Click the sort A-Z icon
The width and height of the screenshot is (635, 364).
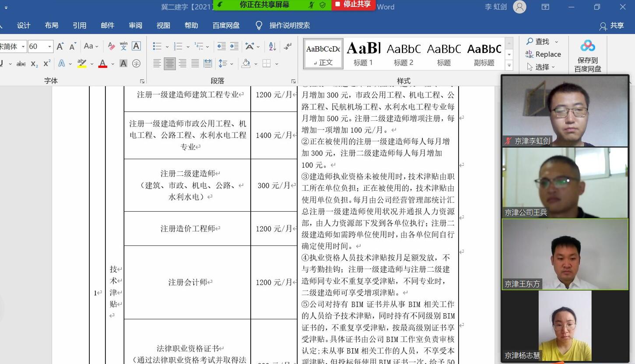[272, 46]
